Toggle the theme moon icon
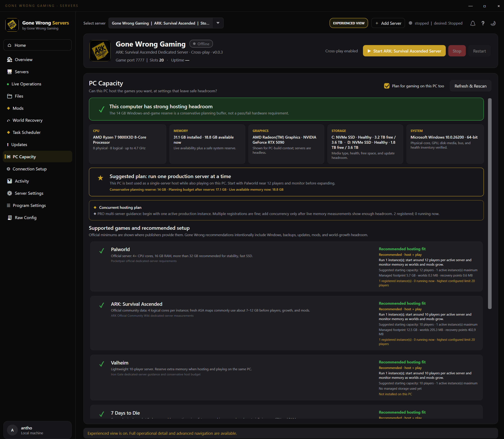504x439 pixels. [x=493, y=23]
